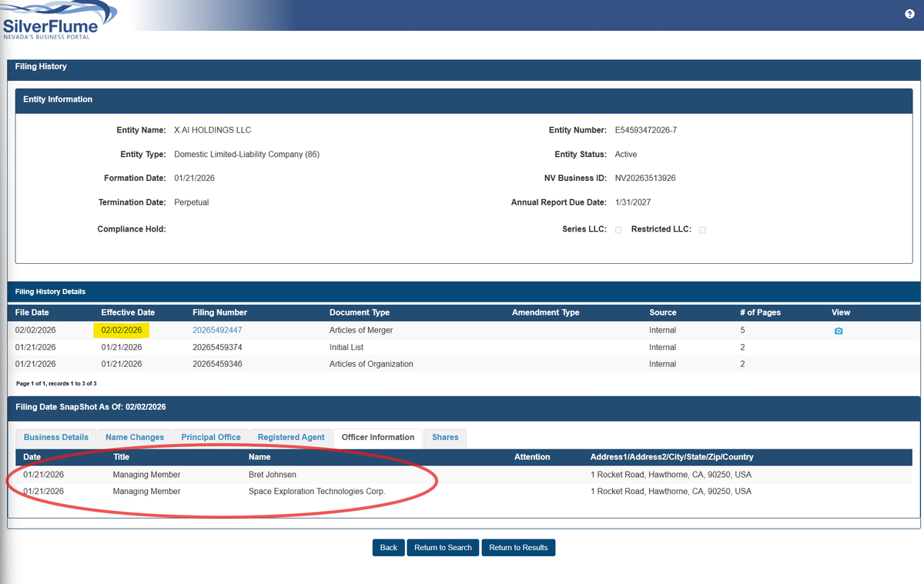This screenshot has width=924, height=584.
Task: Select the Officer Information tab
Action: click(378, 437)
